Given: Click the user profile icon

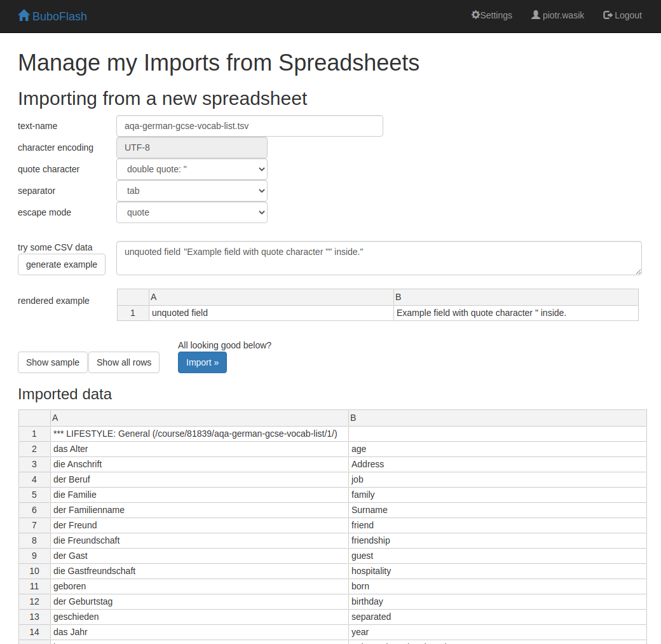Looking at the screenshot, I should (x=536, y=15).
